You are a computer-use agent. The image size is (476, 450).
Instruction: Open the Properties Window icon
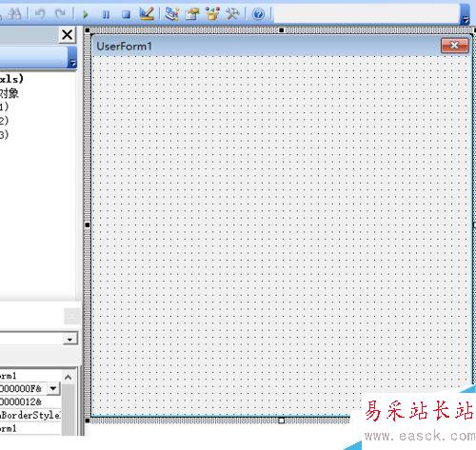click(192, 14)
